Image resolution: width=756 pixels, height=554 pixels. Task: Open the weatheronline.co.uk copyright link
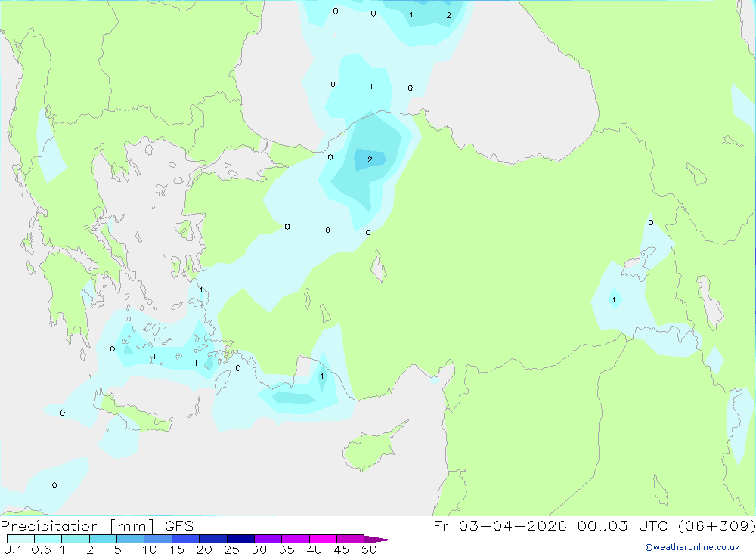tap(692, 547)
